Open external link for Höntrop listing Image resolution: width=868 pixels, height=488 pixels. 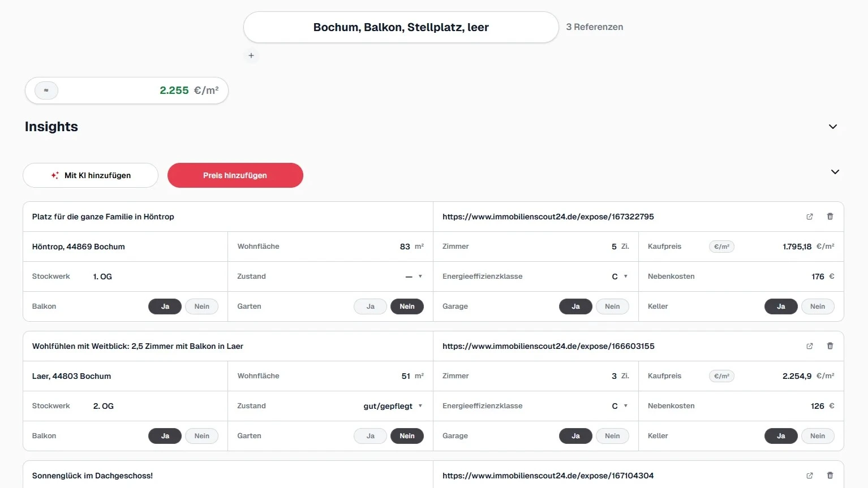click(810, 217)
